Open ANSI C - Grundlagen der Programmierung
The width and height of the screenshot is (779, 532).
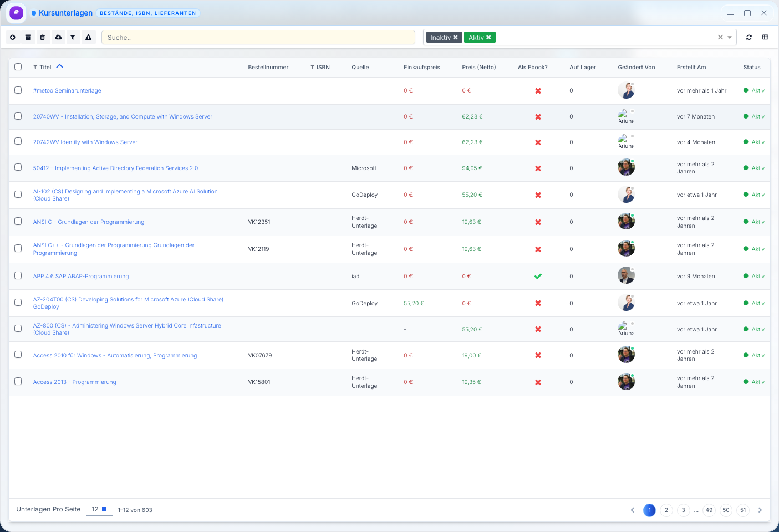89,222
